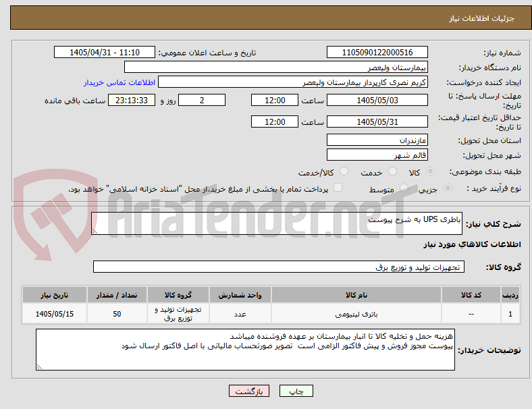
Task: Click the goods group field تجهیزات تولید و توزیع برق
Action: point(279,267)
